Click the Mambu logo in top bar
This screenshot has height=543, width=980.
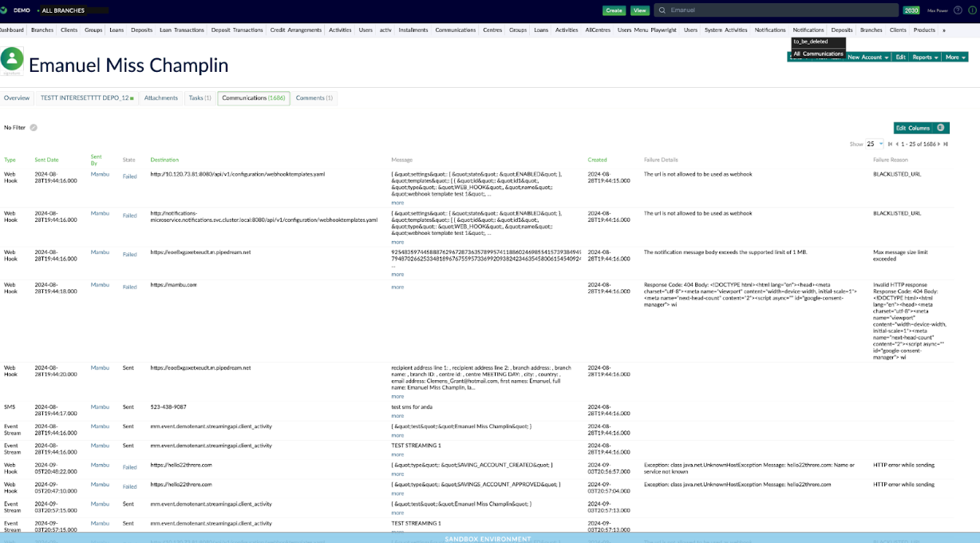click(x=5, y=10)
